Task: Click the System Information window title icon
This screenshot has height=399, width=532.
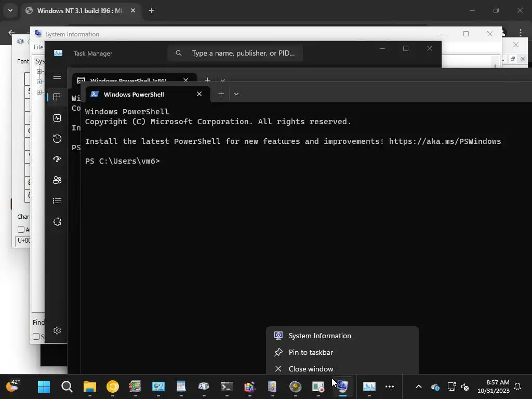Action: point(38,34)
